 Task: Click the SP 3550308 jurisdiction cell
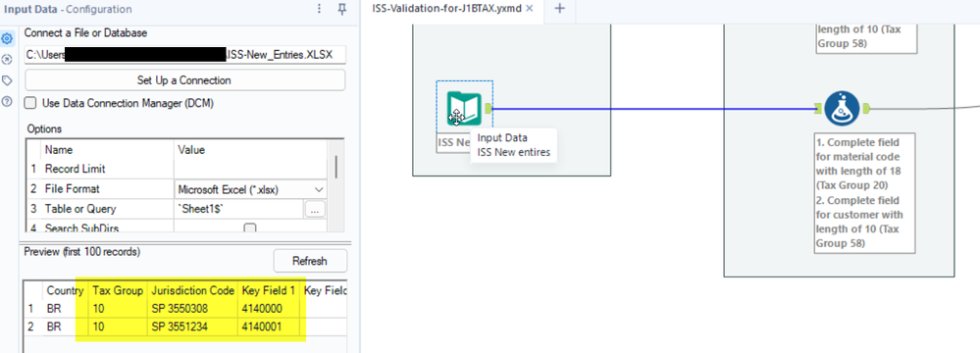tap(192, 309)
